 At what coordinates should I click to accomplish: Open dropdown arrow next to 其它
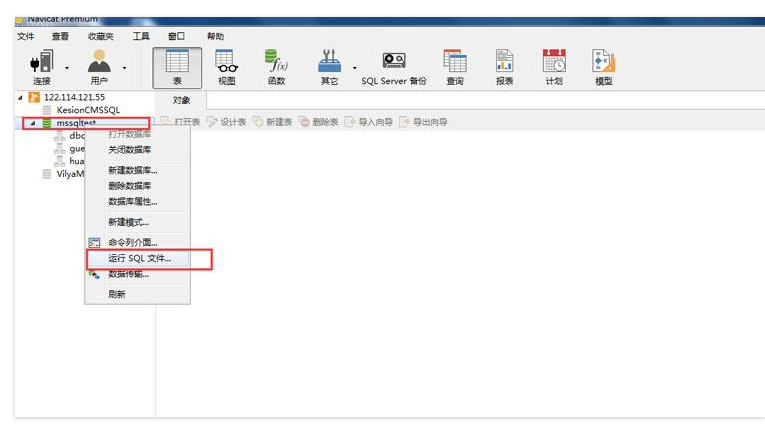[354, 68]
